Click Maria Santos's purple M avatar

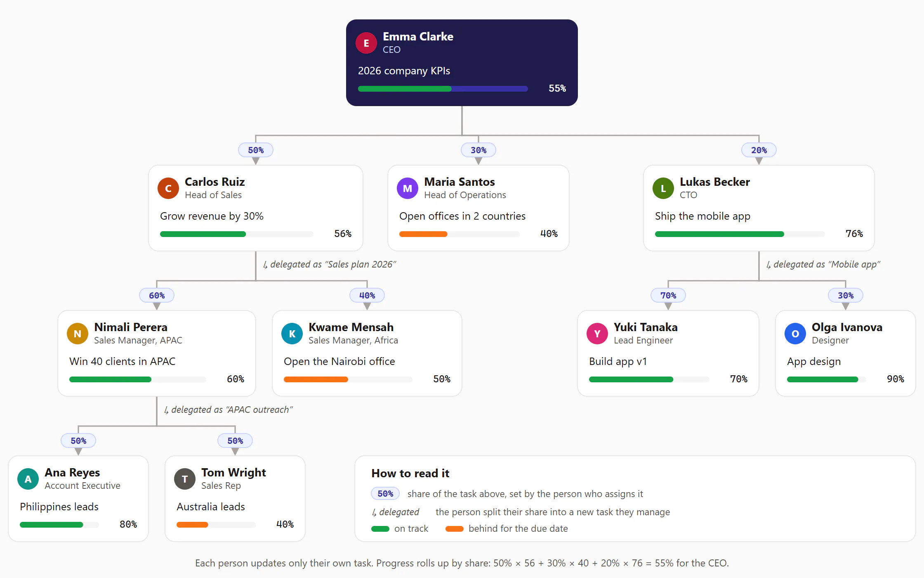pyautogui.click(x=408, y=188)
